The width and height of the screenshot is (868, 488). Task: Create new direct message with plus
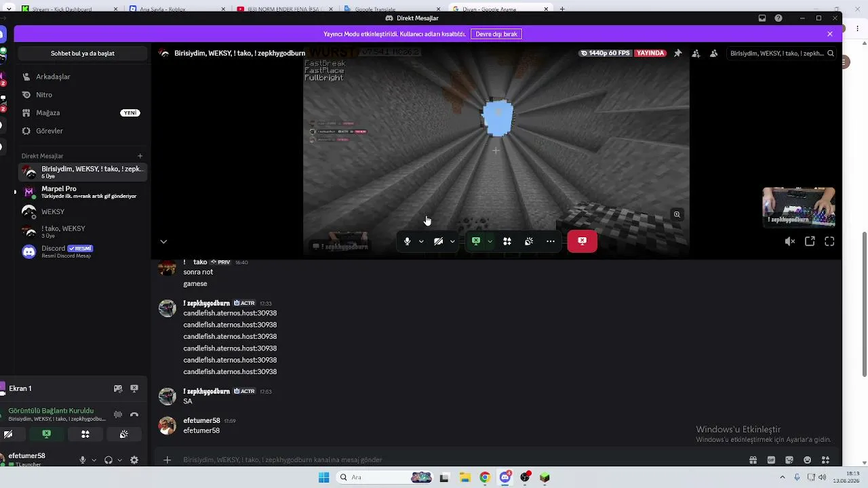tap(140, 156)
